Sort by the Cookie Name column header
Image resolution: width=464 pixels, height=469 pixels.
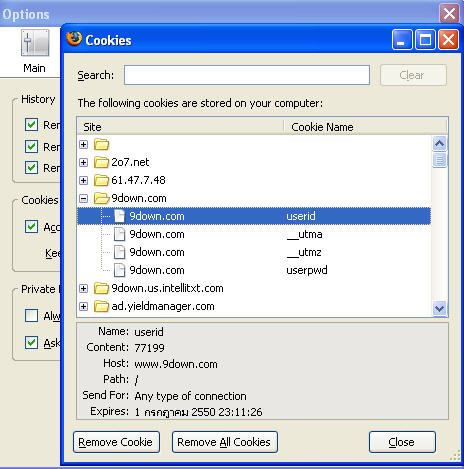tap(365, 127)
